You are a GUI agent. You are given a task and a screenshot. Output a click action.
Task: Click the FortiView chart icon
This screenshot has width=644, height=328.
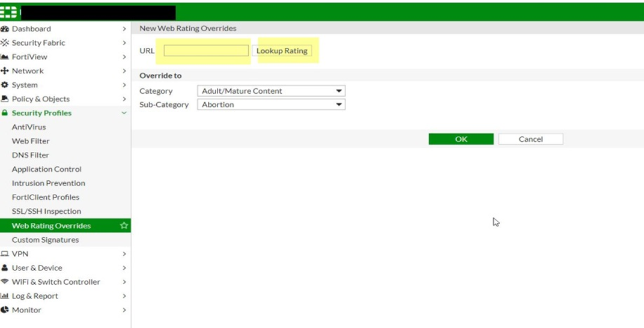pyautogui.click(x=5, y=57)
